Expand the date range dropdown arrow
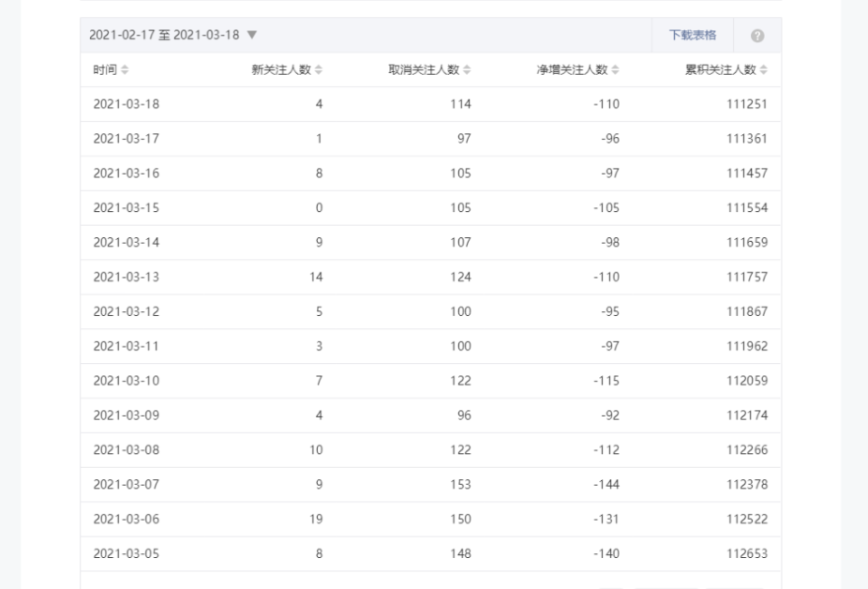This screenshot has width=868, height=589. pyautogui.click(x=252, y=35)
